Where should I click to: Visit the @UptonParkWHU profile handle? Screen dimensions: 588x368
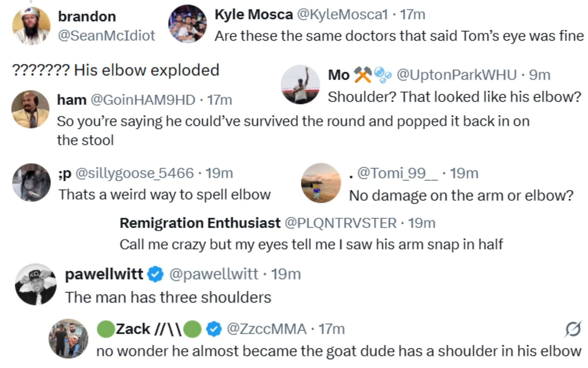[x=457, y=75]
